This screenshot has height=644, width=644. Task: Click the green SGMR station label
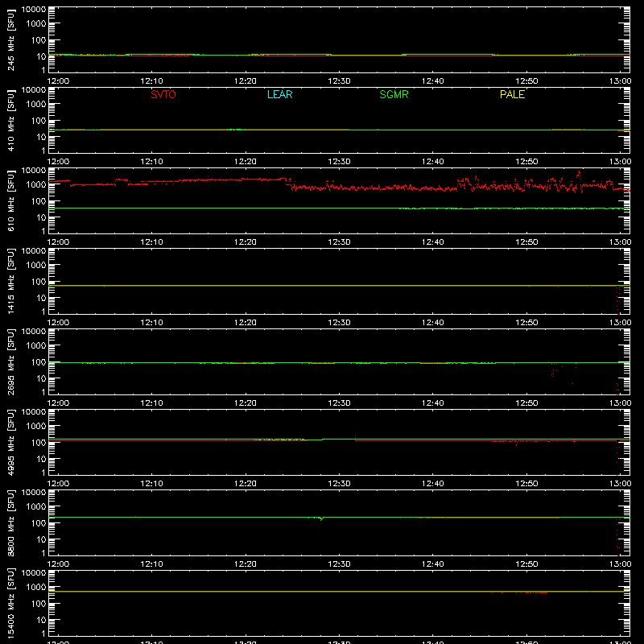click(x=394, y=94)
